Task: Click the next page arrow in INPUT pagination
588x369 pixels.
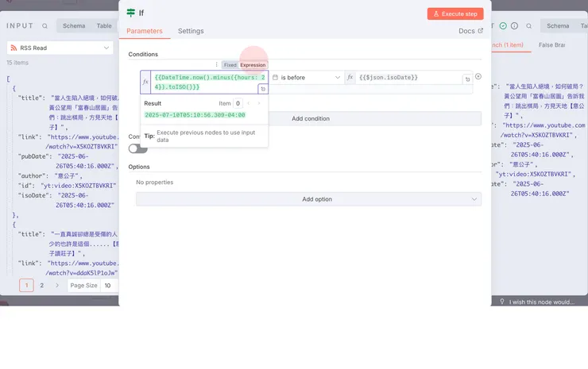Action: [x=57, y=285]
